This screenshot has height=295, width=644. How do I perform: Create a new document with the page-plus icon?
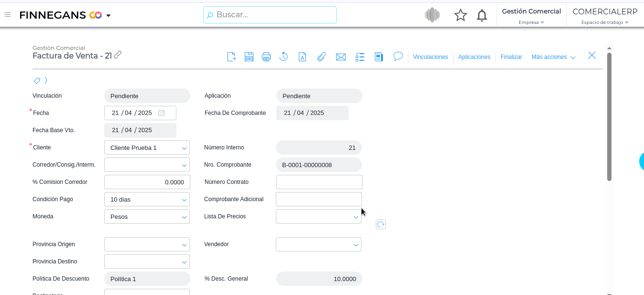(x=231, y=57)
